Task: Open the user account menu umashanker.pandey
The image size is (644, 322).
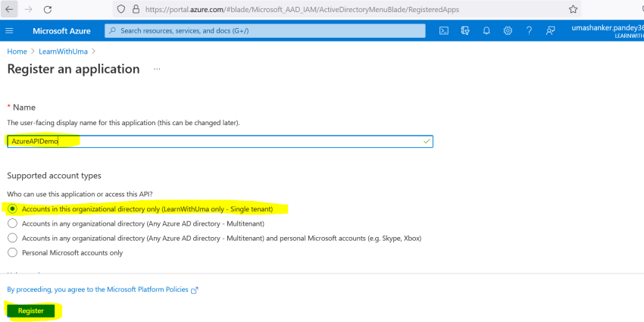Action: point(606,31)
